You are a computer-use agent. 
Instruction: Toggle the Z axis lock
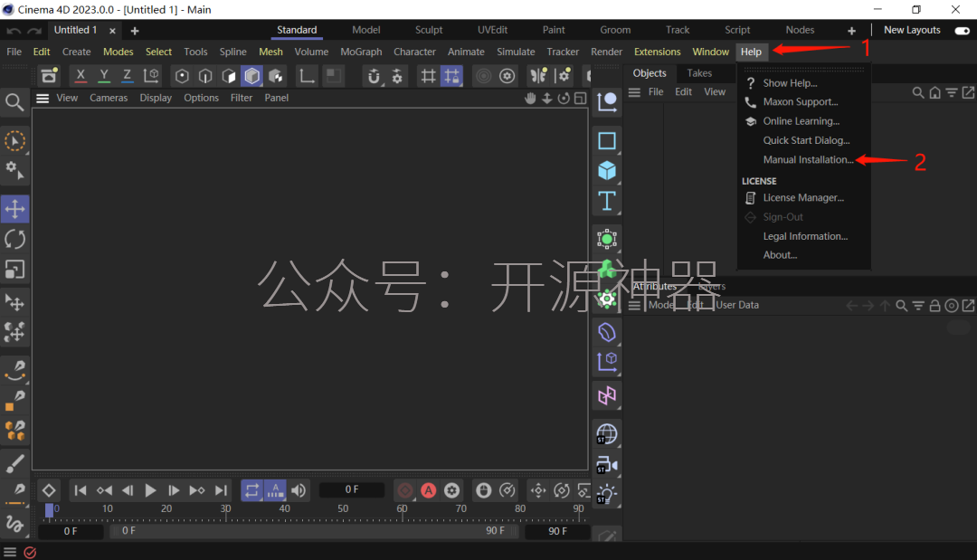pyautogui.click(x=128, y=76)
